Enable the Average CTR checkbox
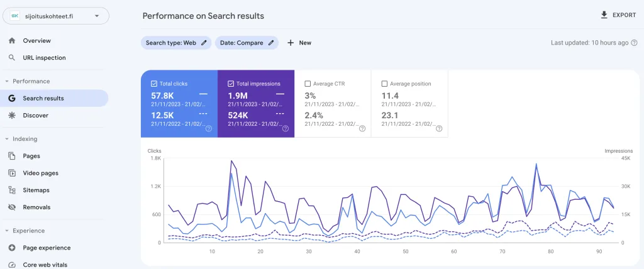Viewport: 644px width, 269px height. click(308, 84)
